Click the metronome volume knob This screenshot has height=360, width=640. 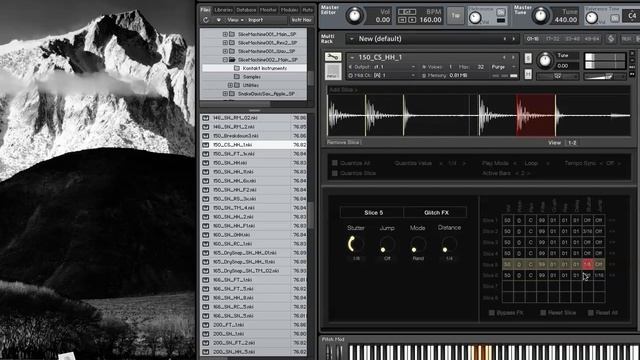tap(475, 18)
